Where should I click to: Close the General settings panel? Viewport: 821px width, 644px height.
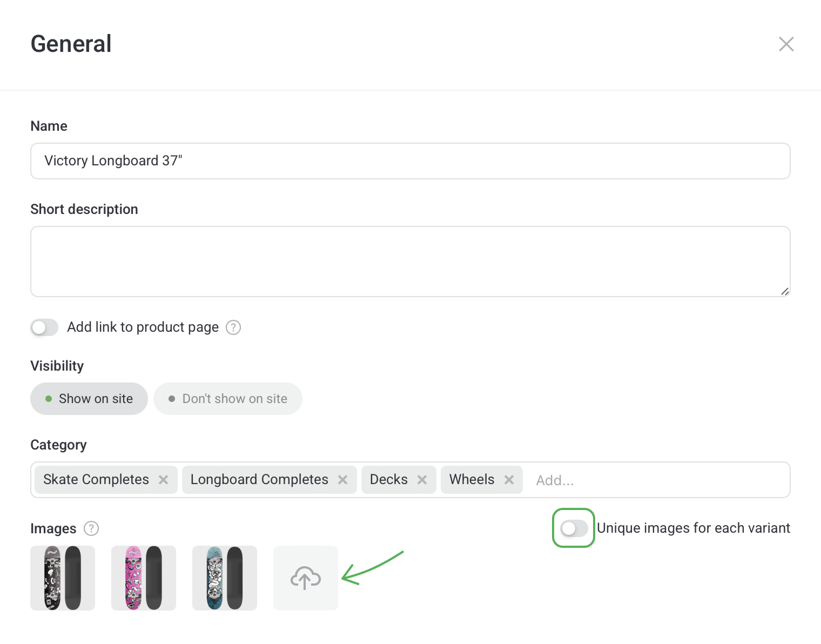(x=786, y=44)
